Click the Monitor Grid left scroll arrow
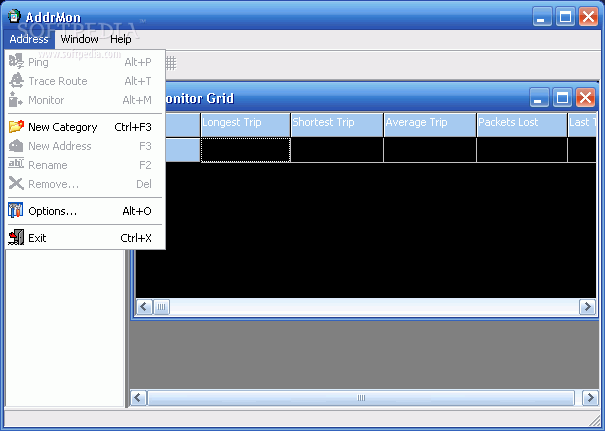The image size is (605, 431). pos(144,307)
